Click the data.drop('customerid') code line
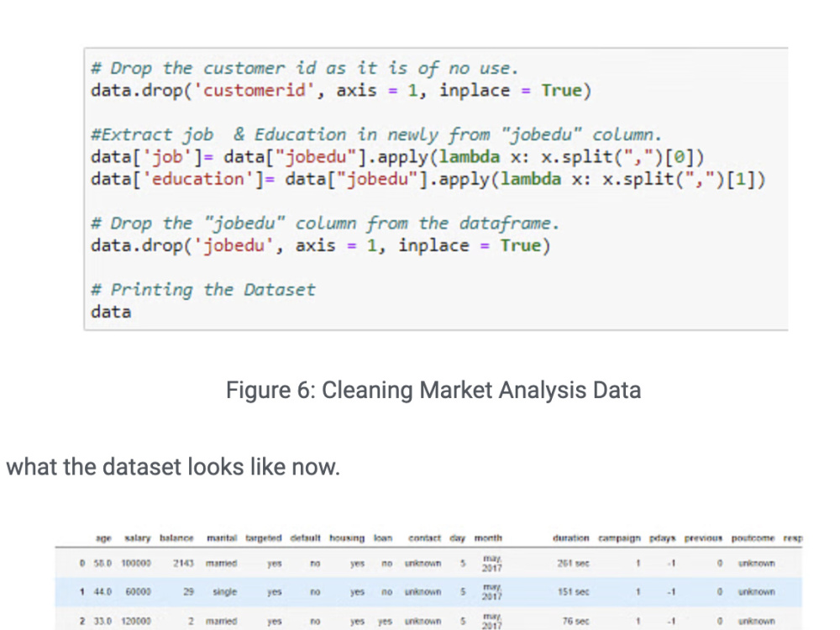Image resolution: width=840 pixels, height=630 pixels. pos(341,90)
